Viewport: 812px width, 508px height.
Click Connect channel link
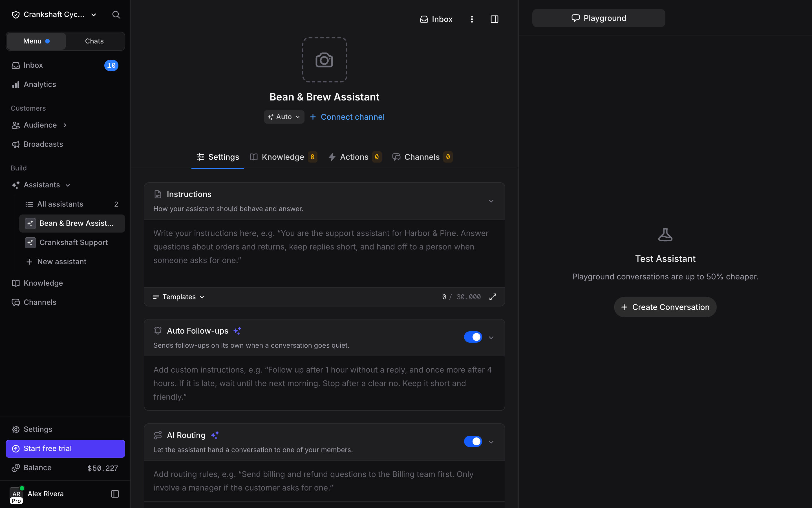click(347, 117)
